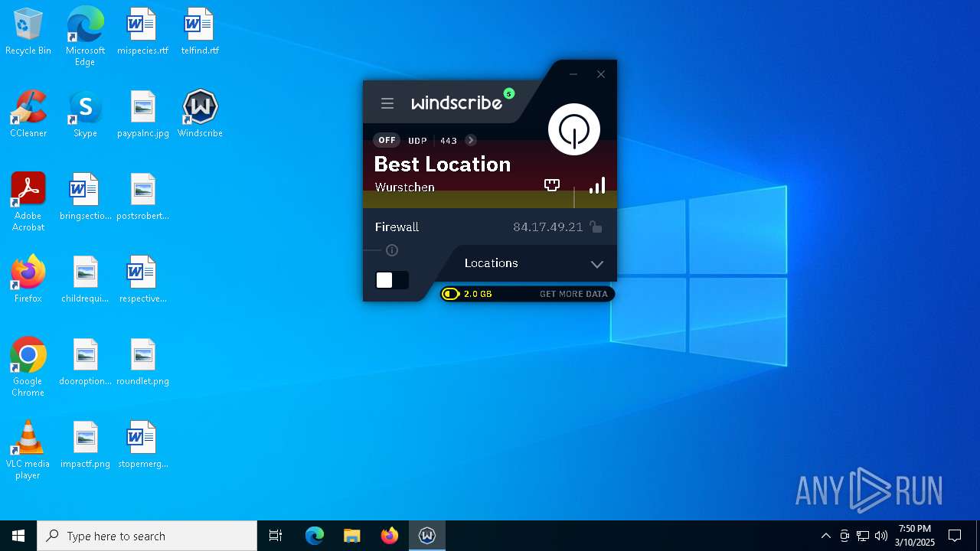This screenshot has height=551, width=980.
Task: Select the mispecies.rtf file
Action: pyautogui.click(x=142, y=32)
